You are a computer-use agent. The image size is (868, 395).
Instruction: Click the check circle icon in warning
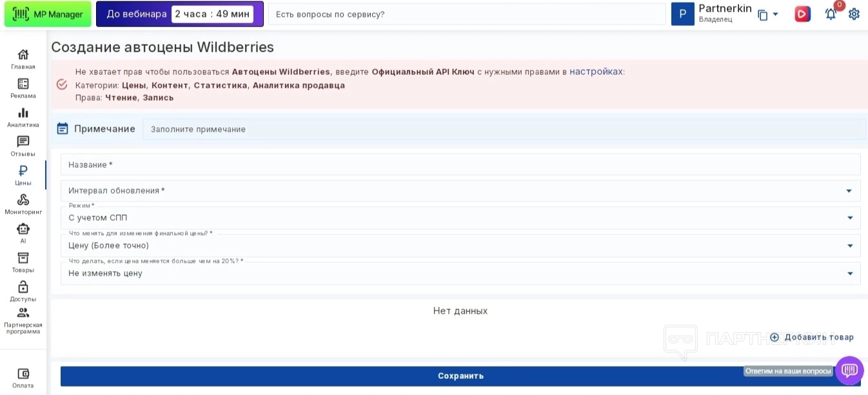[62, 85]
